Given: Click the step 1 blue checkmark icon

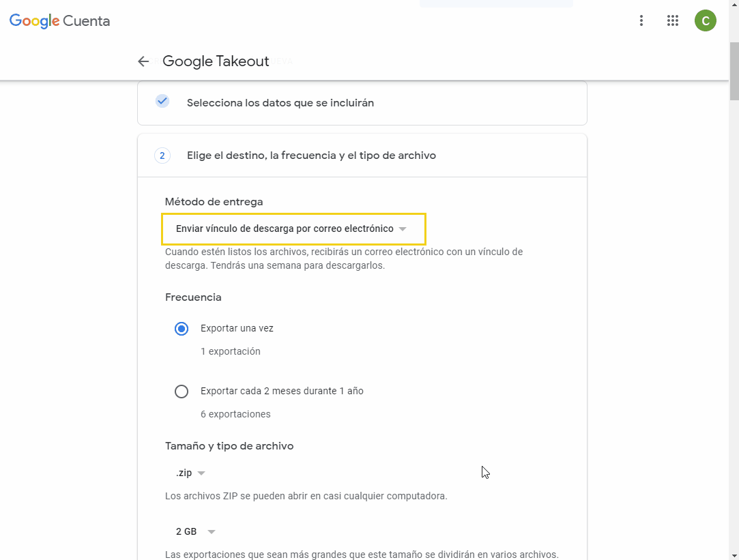Looking at the screenshot, I should [x=162, y=101].
